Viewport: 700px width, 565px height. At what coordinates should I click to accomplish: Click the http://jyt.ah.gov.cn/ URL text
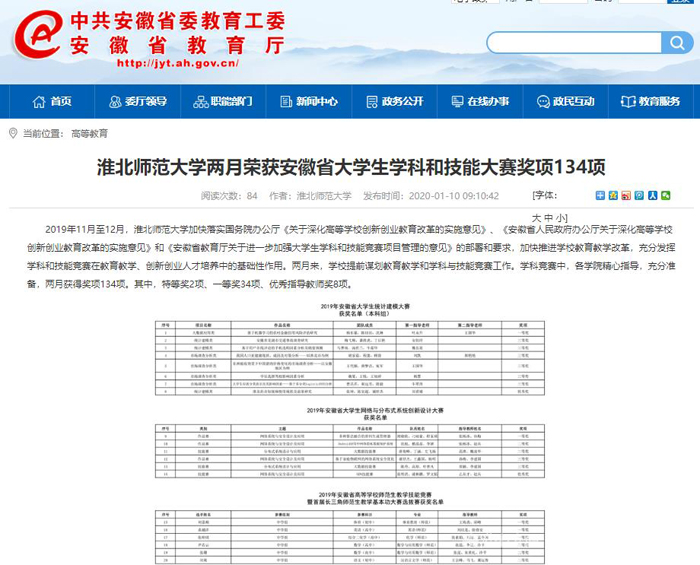[178, 63]
